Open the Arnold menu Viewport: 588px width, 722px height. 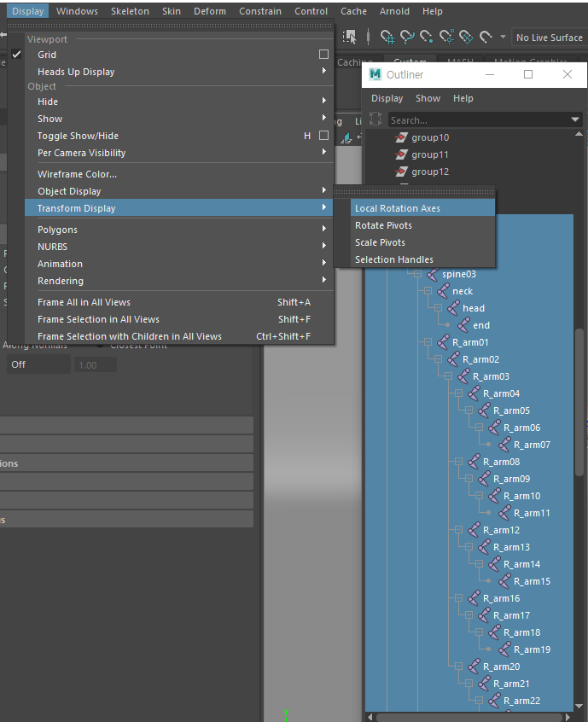394,11
